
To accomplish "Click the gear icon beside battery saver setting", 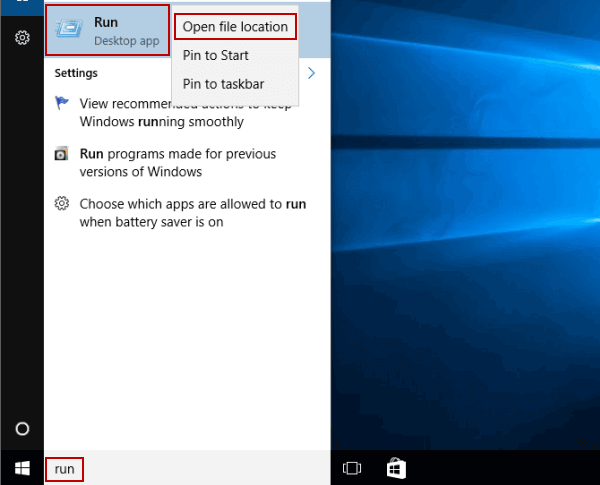I will pos(62,203).
